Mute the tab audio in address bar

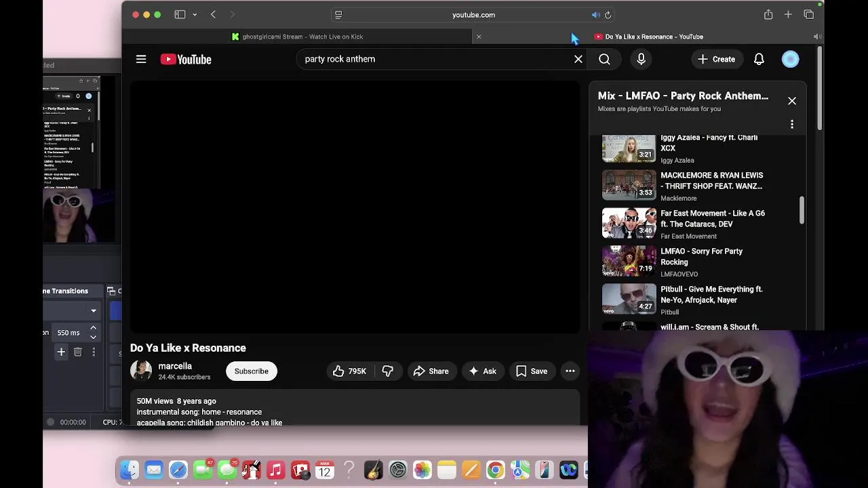[595, 14]
